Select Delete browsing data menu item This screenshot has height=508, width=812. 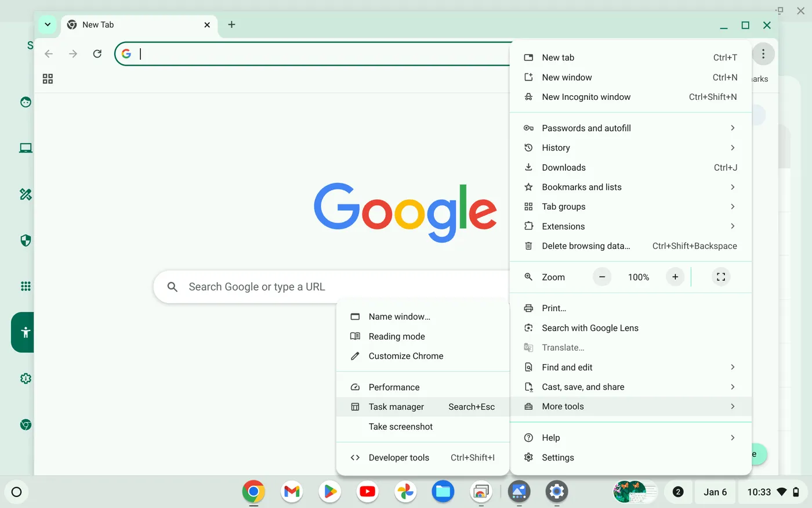(x=630, y=246)
